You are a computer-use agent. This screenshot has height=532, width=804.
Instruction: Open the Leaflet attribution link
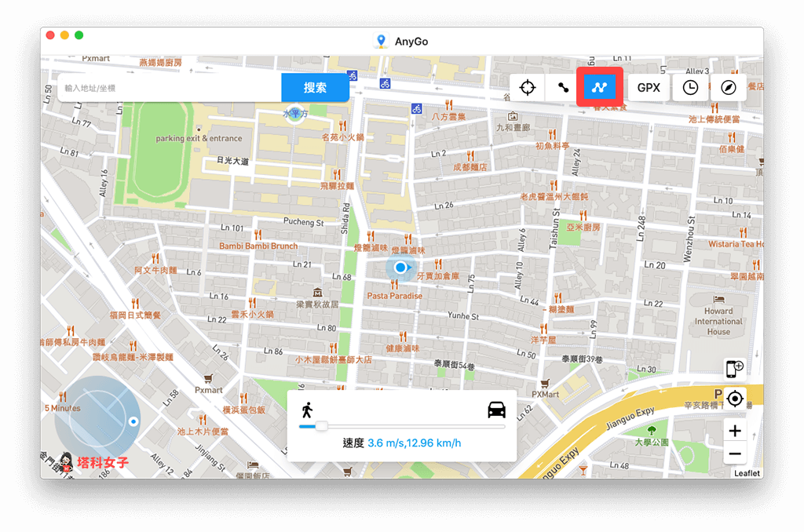coord(747,473)
